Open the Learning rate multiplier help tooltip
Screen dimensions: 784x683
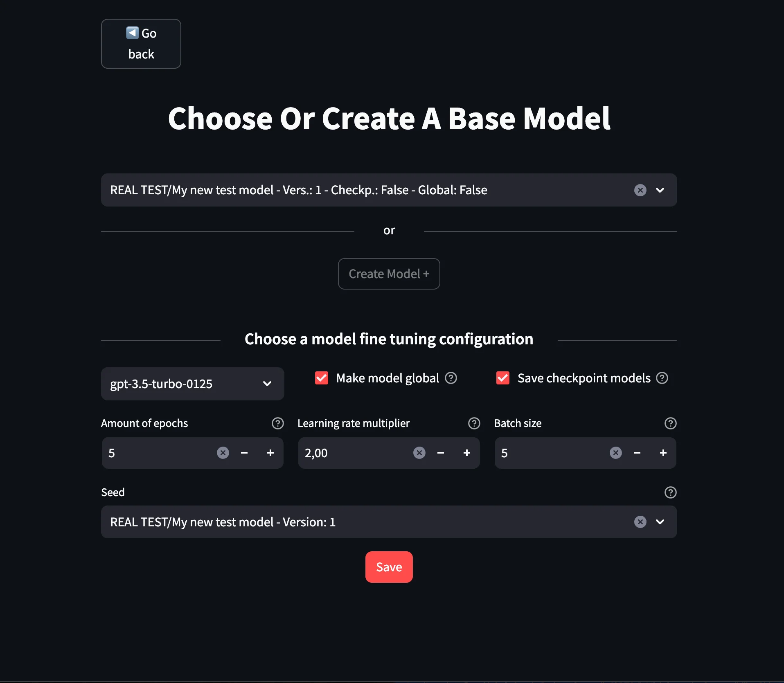click(x=474, y=423)
